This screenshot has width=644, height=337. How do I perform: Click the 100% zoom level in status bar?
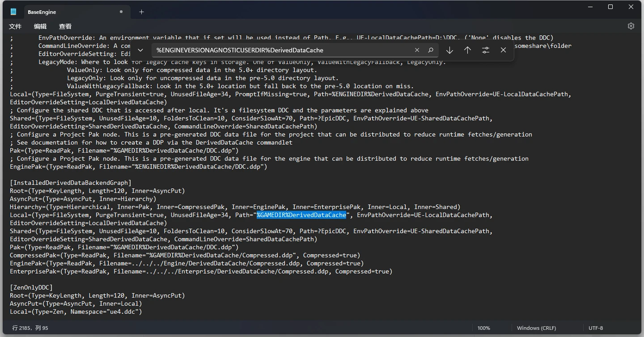(484, 328)
